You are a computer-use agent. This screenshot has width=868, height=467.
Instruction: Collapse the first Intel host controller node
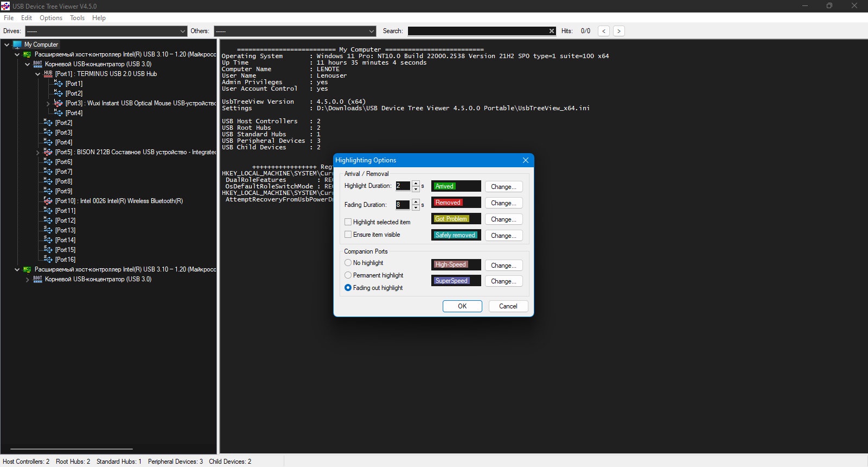[x=17, y=54]
